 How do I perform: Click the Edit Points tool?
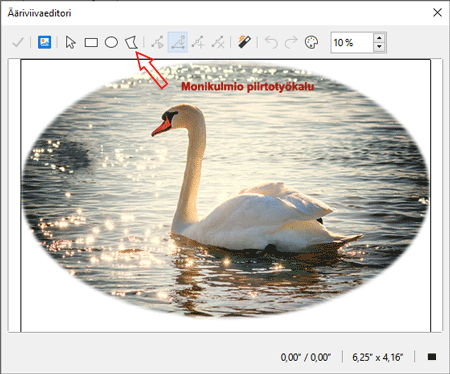click(157, 42)
